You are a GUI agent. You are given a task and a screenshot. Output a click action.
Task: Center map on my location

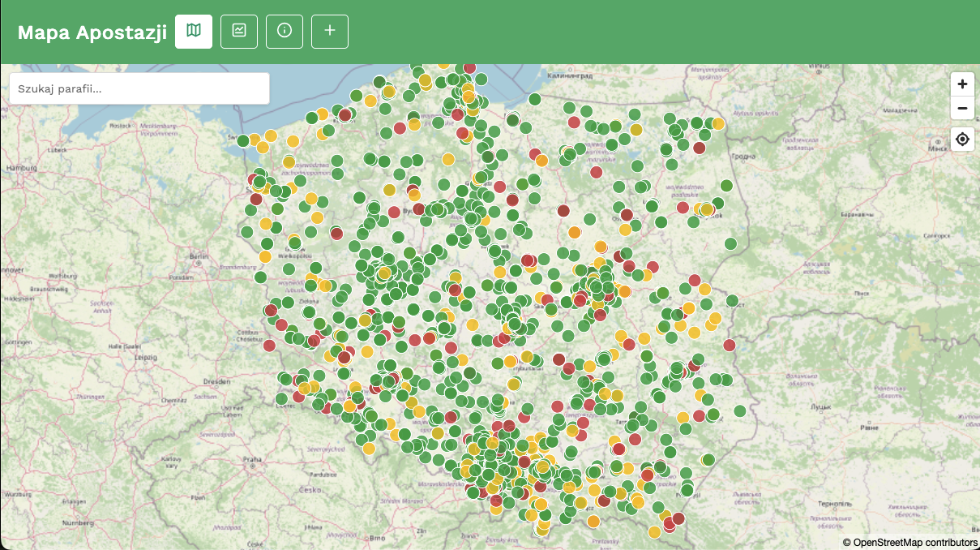(962, 140)
